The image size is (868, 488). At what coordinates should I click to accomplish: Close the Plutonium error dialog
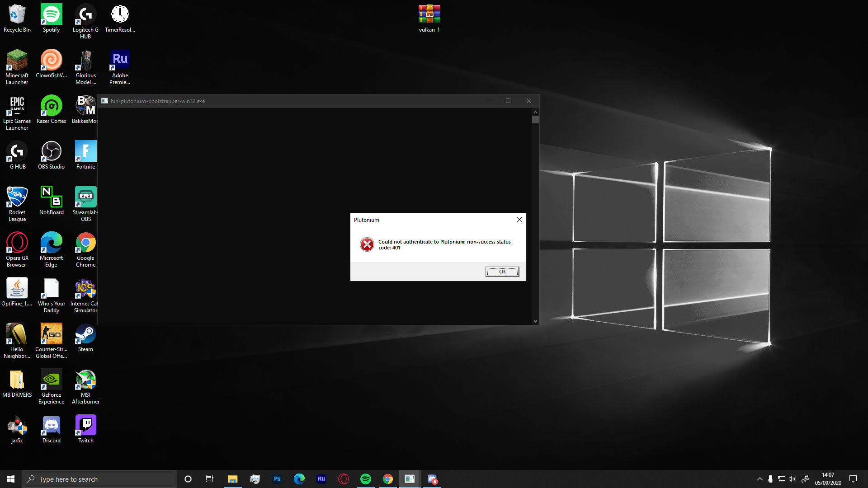(x=519, y=220)
